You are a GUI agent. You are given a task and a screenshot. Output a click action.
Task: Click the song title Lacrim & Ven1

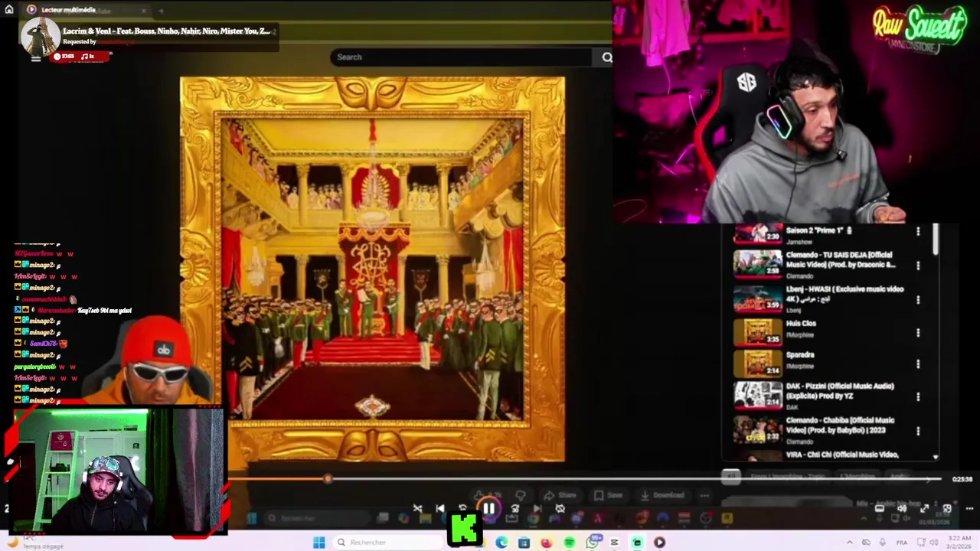click(166, 31)
